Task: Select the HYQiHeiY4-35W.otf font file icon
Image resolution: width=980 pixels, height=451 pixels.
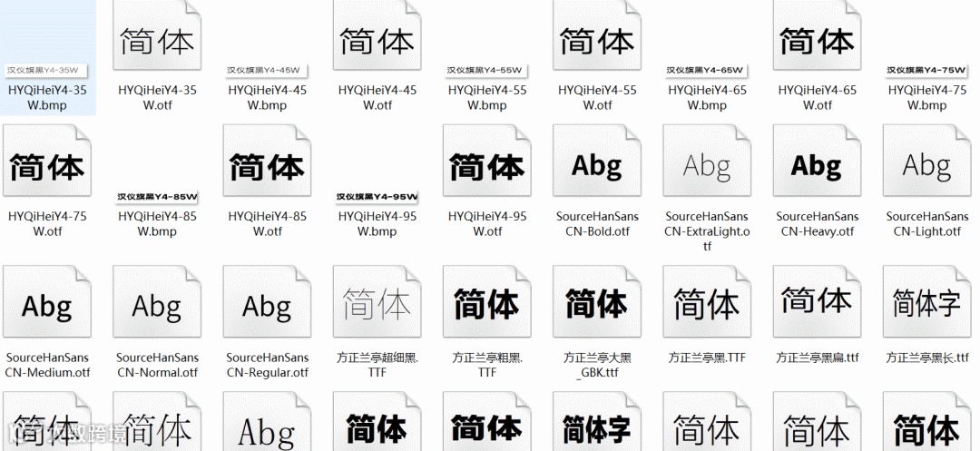Action: 158,35
